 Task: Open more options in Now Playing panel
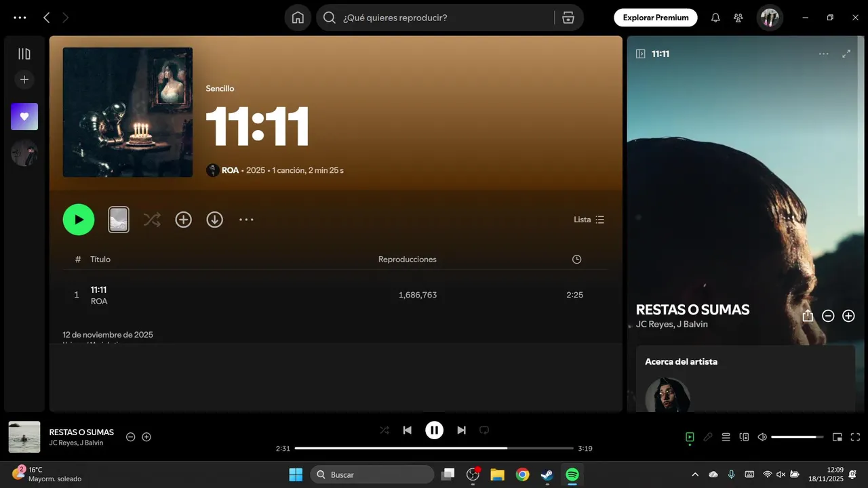[x=823, y=54]
